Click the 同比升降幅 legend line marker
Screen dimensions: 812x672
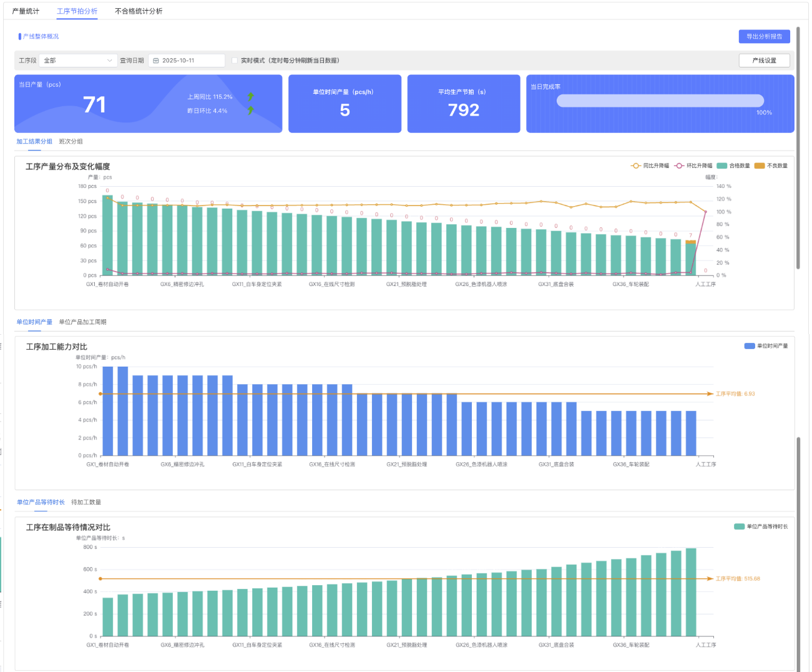click(x=635, y=166)
